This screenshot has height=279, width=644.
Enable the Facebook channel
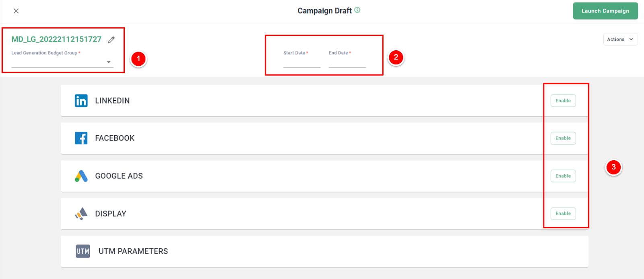pyautogui.click(x=563, y=138)
